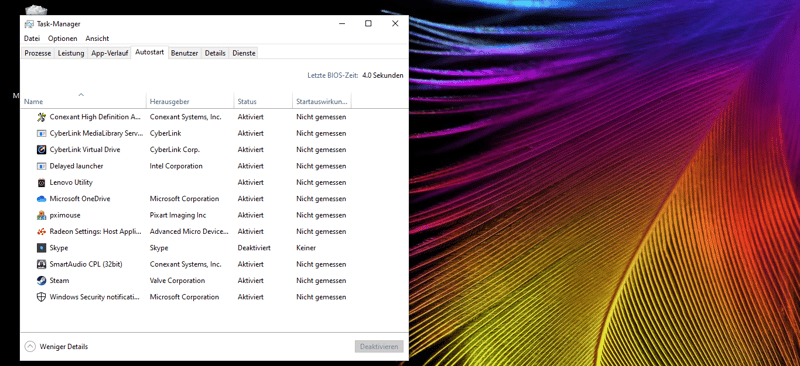The height and width of the screenshot is (366, 800).
Task: Select the 'Conexant High Definition A...' row name
Action: coord(95,117)
